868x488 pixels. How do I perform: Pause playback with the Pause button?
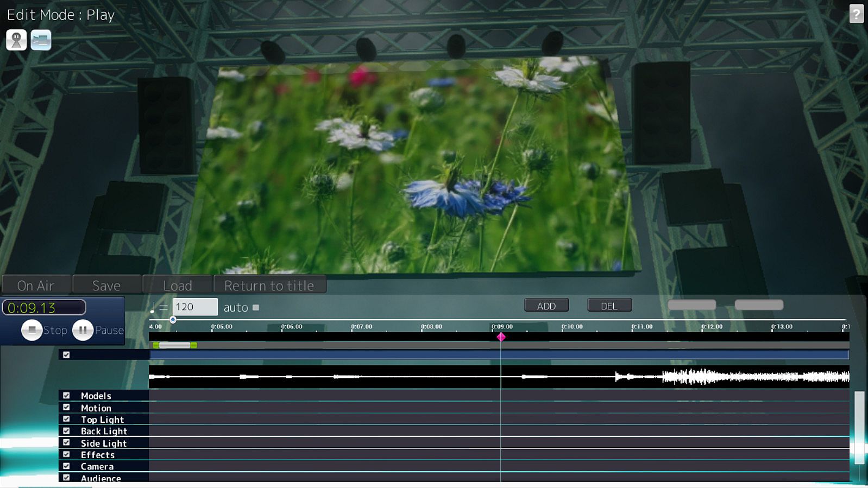tap(83, 330)
